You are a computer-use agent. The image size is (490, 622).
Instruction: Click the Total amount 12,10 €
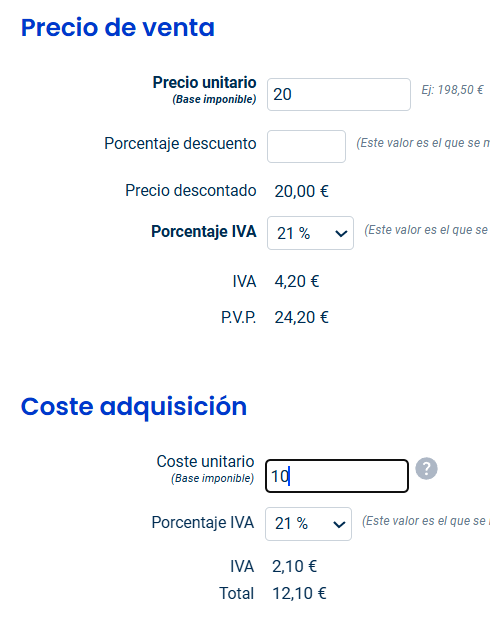tap(299, 593)
